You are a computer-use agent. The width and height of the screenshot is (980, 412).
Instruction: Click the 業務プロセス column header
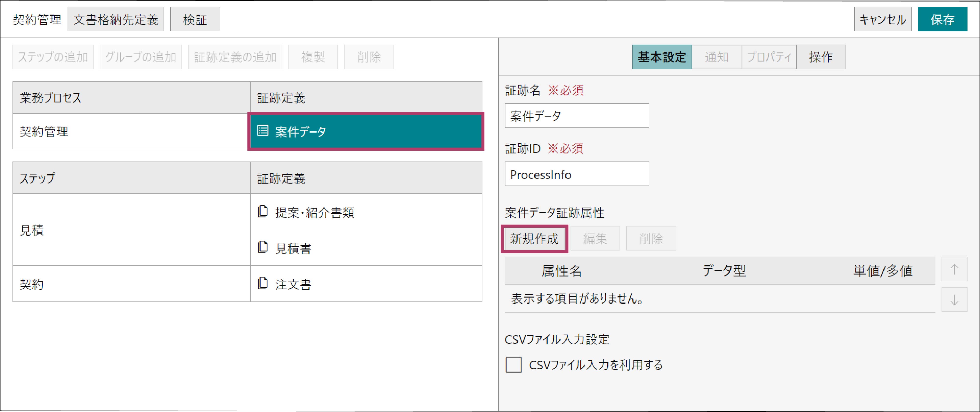132,98
